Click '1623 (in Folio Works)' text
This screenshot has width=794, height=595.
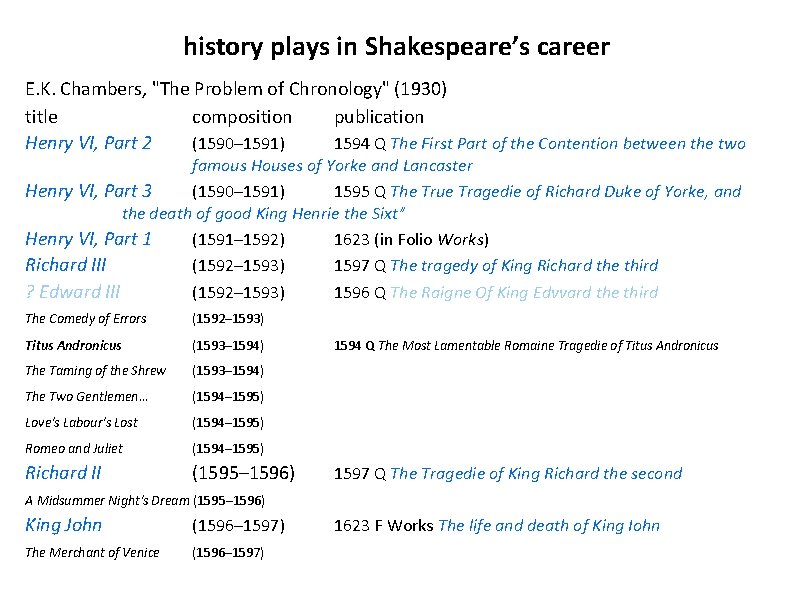click(411, 240)
